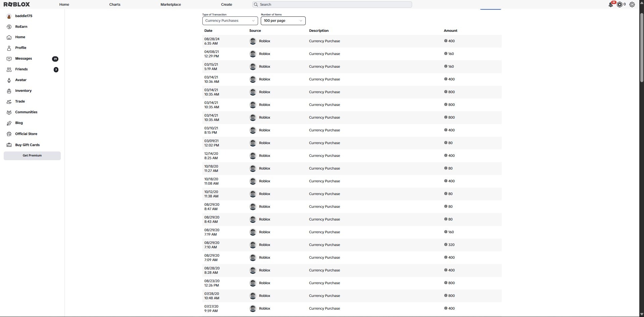This screenshot has height=317, width=644.
Task: Click the Trade icon in sidebar
Action: click(x=9, y=102)
